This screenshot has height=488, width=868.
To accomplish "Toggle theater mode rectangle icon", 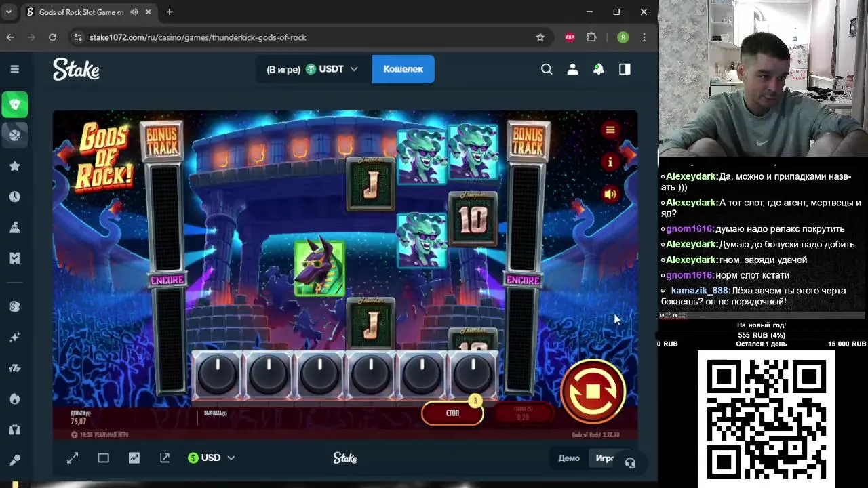I will coord(103,458).
